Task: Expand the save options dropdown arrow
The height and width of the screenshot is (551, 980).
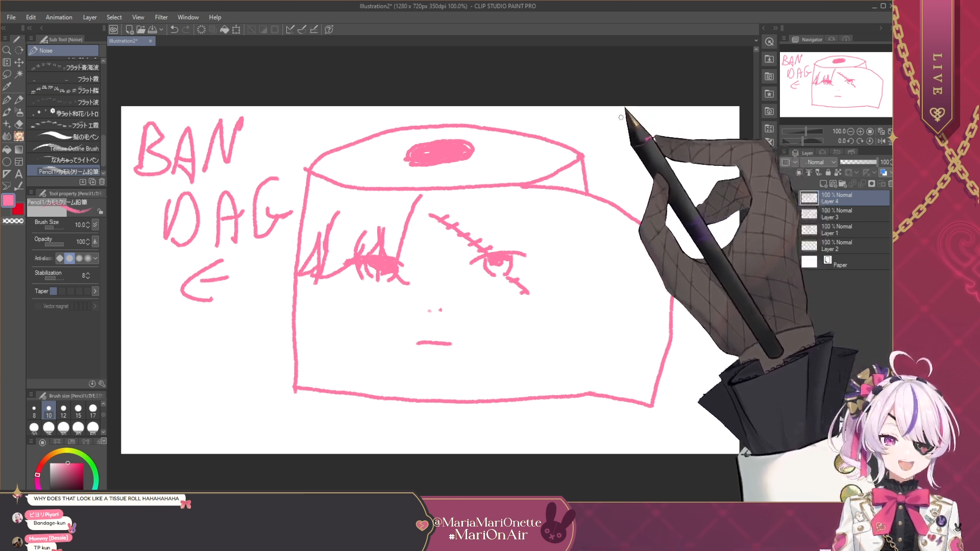Action: click(161, 30)
